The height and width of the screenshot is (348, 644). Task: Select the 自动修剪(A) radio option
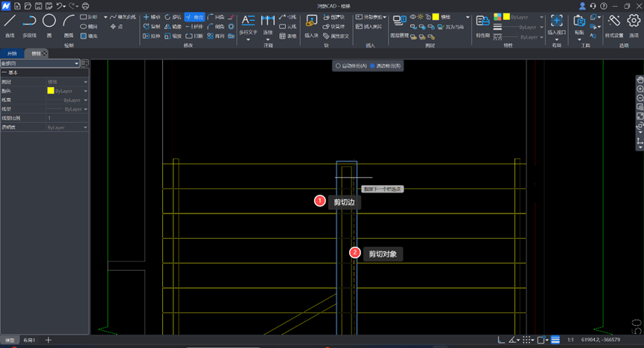[x=339, y=66]
